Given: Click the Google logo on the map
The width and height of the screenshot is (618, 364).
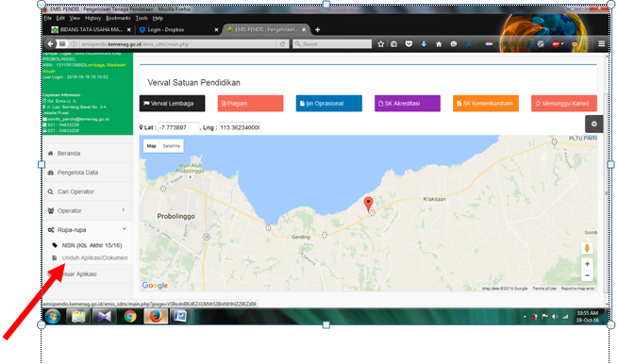Looking at the screenshot, I should (155, 285).
